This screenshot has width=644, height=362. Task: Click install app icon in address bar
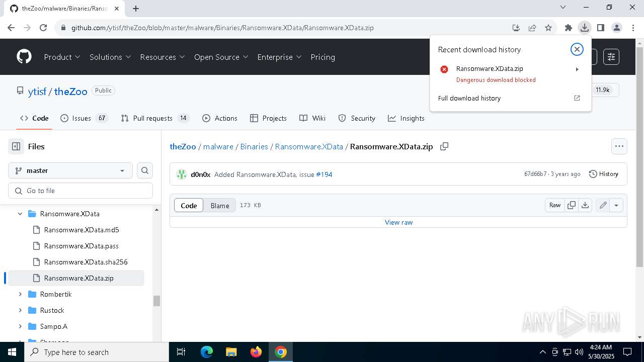click(x=516, y=28)
